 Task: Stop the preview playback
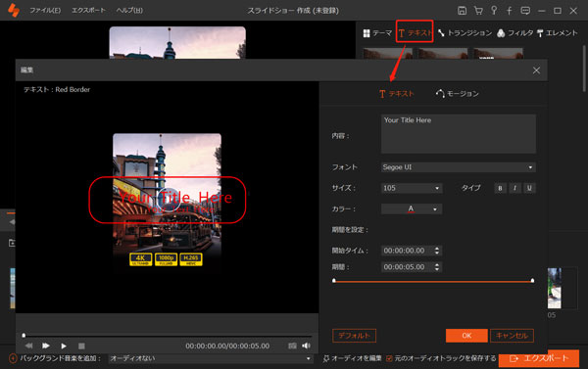[x=81, y=346]
